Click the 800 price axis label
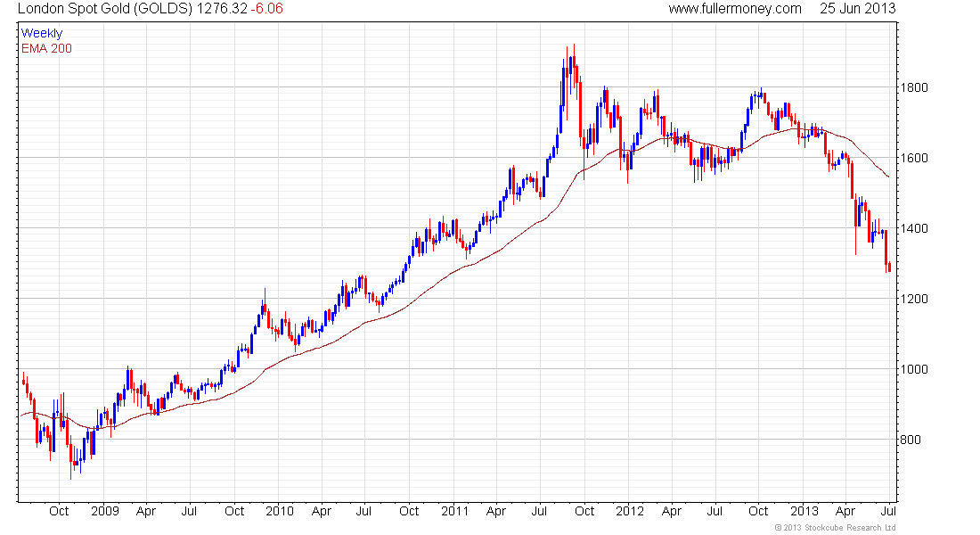Viewport: 980px width, 535px height. tap(911, 440)
